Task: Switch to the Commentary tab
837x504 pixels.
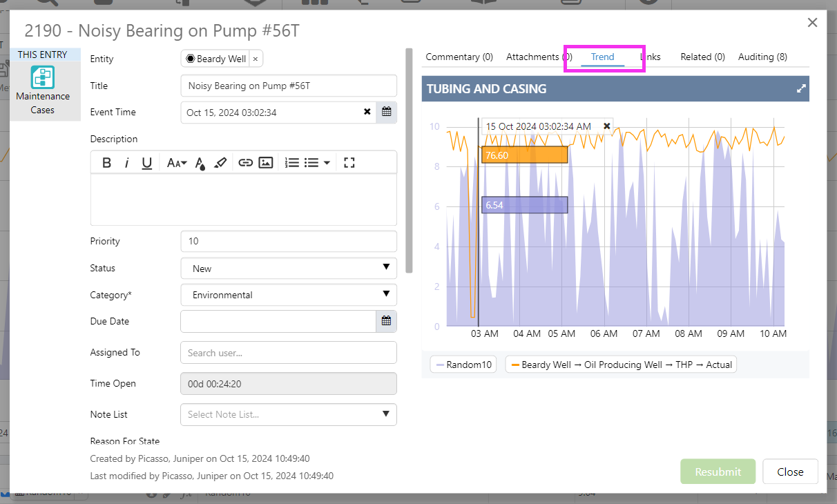Action: pos(459,57)
